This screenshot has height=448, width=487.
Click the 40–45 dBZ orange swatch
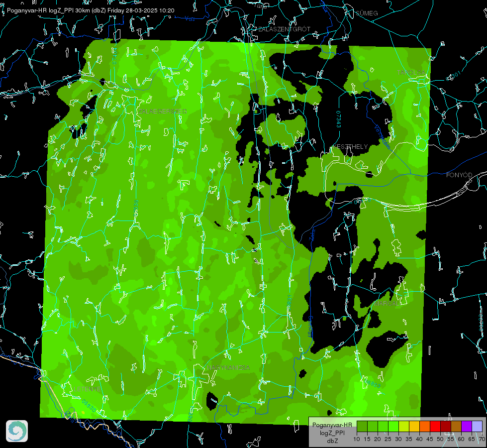coord(425,426)
